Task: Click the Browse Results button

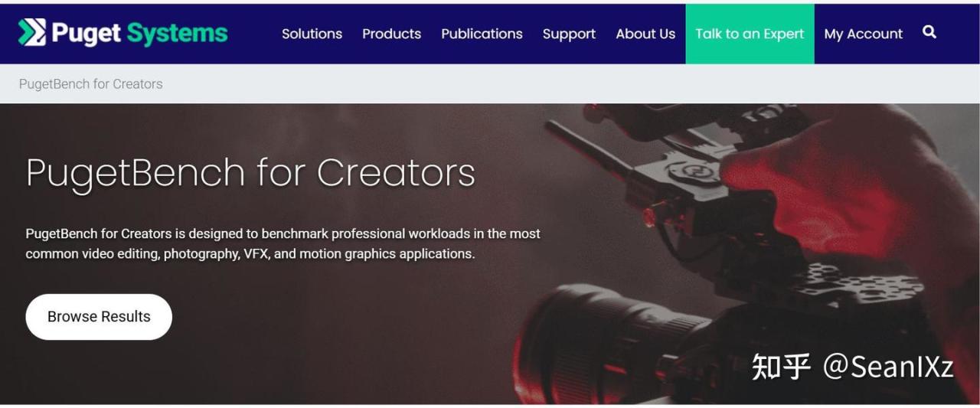Action: click(x=99, y=317)
